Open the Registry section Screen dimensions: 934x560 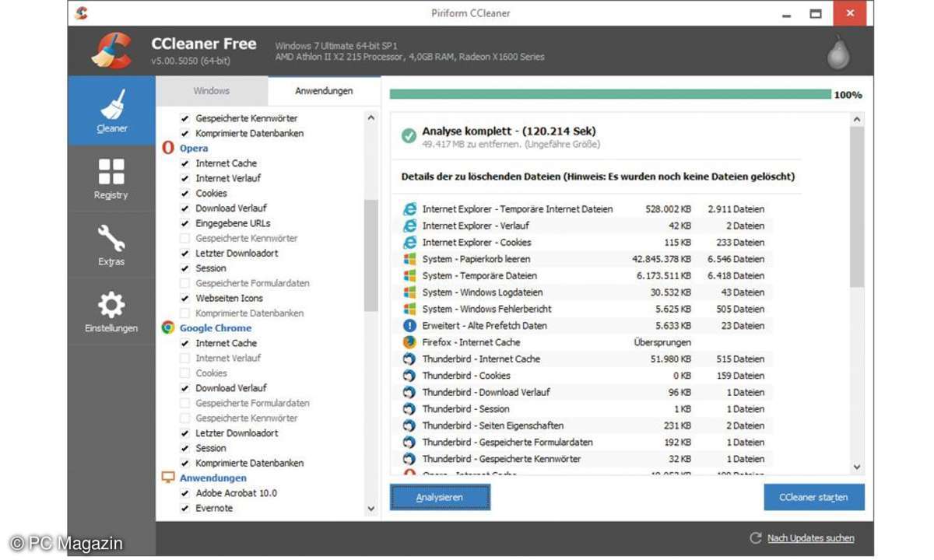[x=111, y=179]
